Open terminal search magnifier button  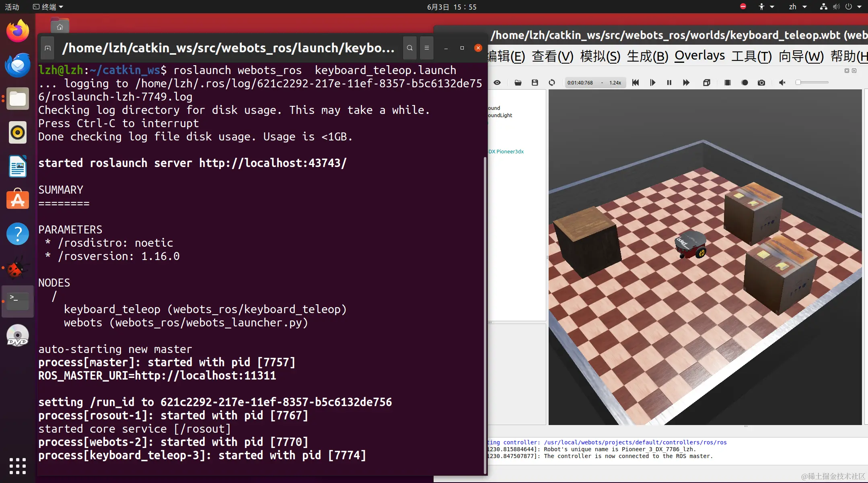coord(409,48)
